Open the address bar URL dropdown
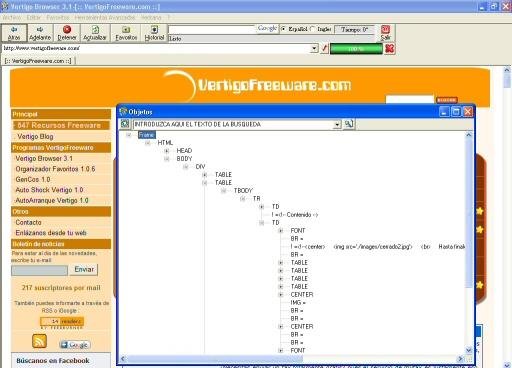 314,49
